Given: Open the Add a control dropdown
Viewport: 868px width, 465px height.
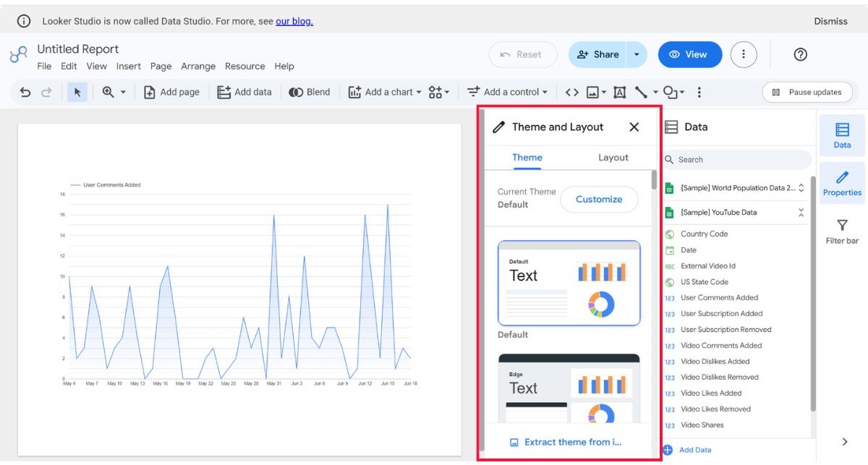Looking at the screenshot, I should click(507, 92).
